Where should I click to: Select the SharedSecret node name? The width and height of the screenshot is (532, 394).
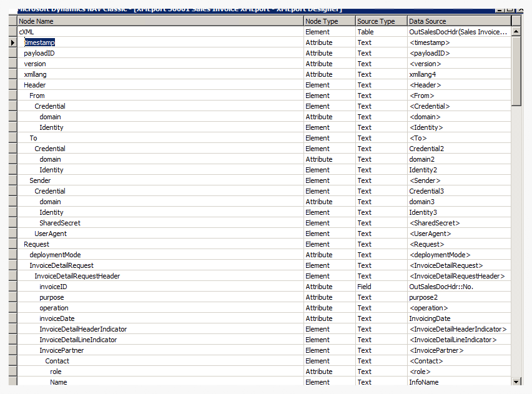pyautogui.click(x=60, y=223)
